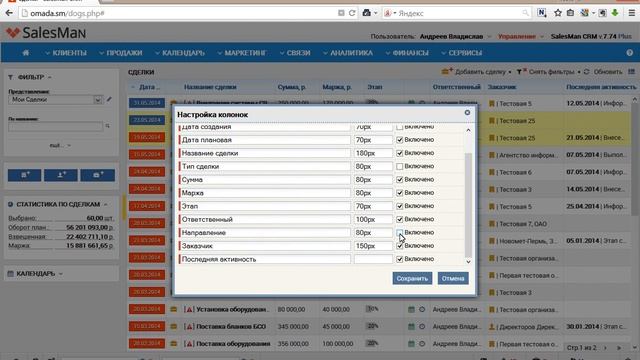Viewport: 640px width, 360px height.
Task: Open the browser hamburger menu
Action: tap(631, 13)
